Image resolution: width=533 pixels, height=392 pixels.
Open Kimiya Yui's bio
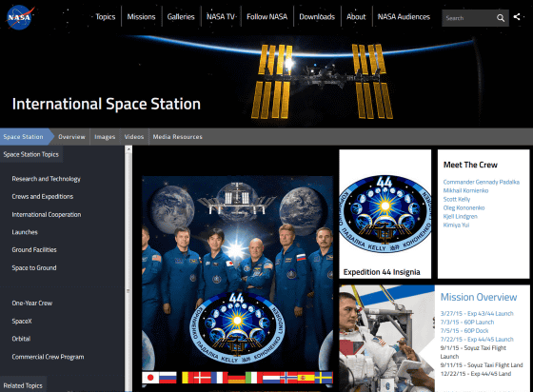456,225
